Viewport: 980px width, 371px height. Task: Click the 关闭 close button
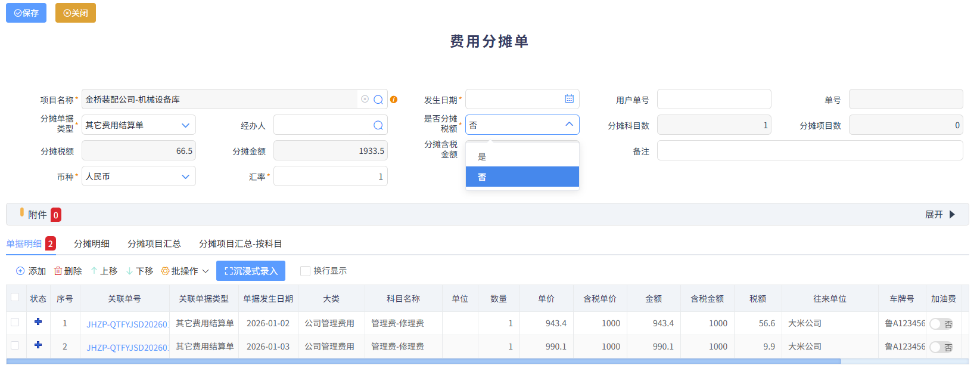(x=76, y=13)
